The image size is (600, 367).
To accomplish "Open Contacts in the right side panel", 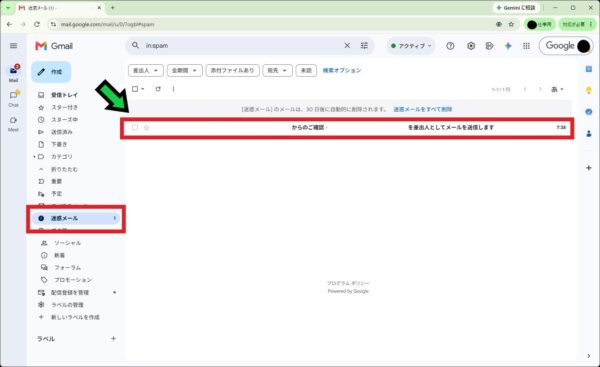I will click(589, 134).
